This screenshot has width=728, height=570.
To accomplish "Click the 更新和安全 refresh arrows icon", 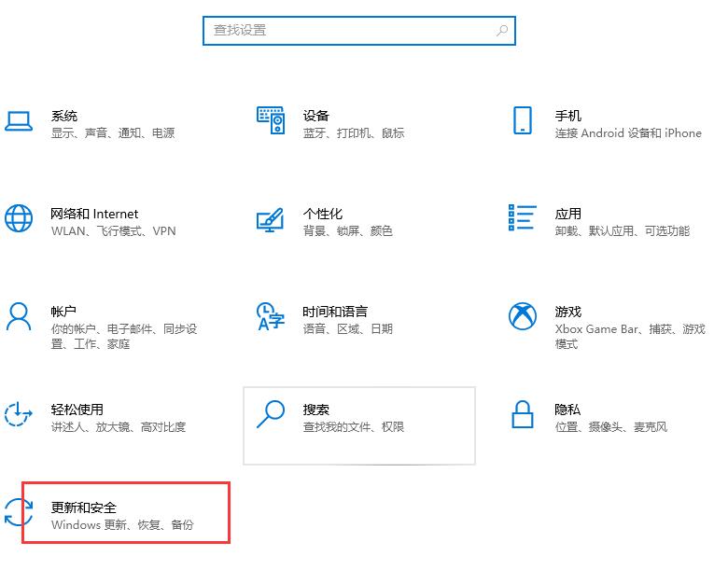I will pyautogui.click(x=19, y=512).
